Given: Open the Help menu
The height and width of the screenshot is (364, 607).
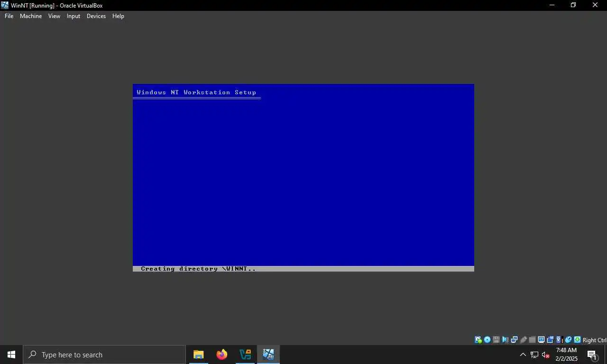Looking at the screenshot, I should coord(118,16).
